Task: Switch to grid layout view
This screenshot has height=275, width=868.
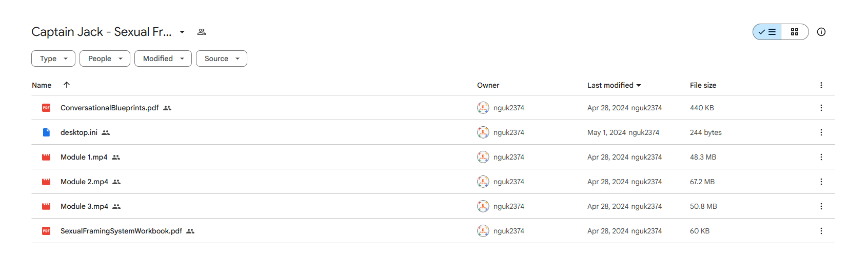Action: click(x=795, y=32)
